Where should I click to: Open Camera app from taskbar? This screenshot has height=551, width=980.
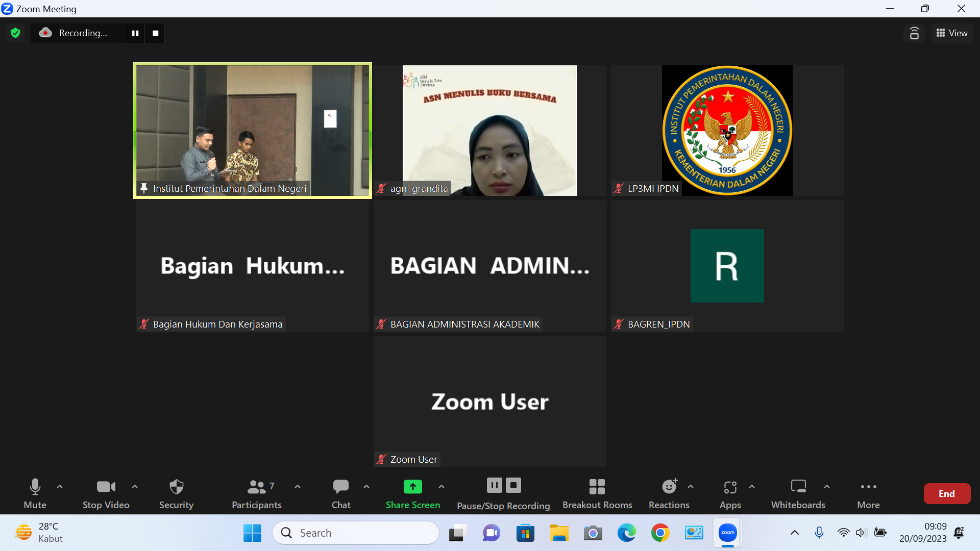coord(593,533)
